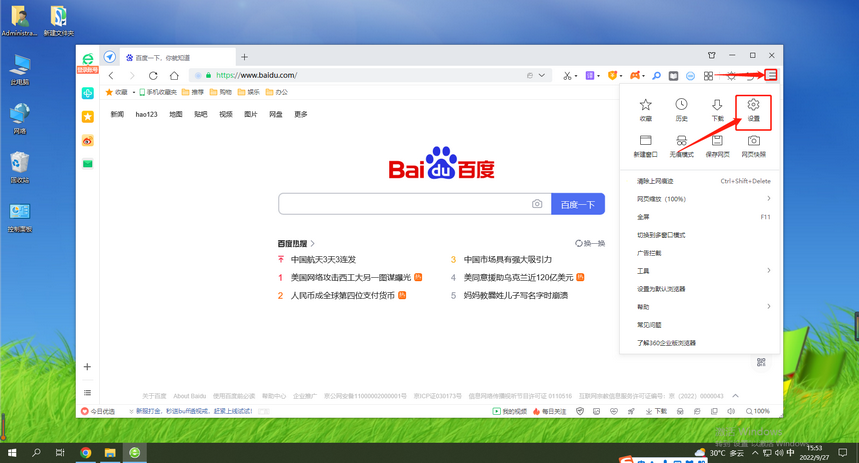Viewport: 859px width, 463px height.
Task: Open a 新建窗口 (New window)
Action: [x=645, y=146]
